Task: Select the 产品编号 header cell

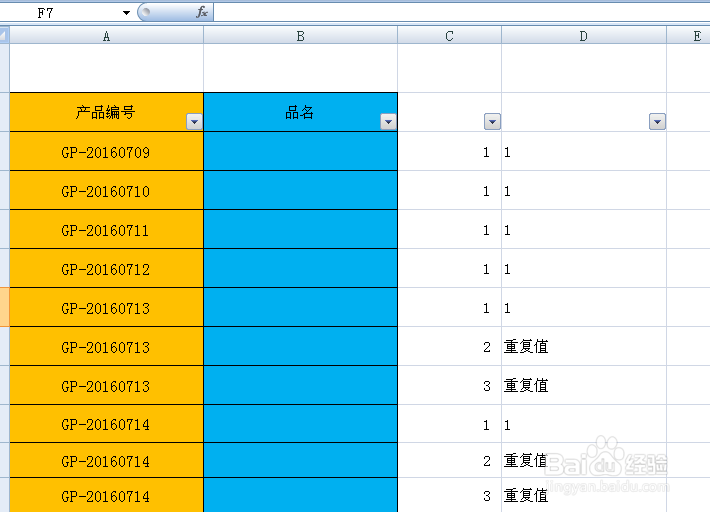Action: coord(106,112)
